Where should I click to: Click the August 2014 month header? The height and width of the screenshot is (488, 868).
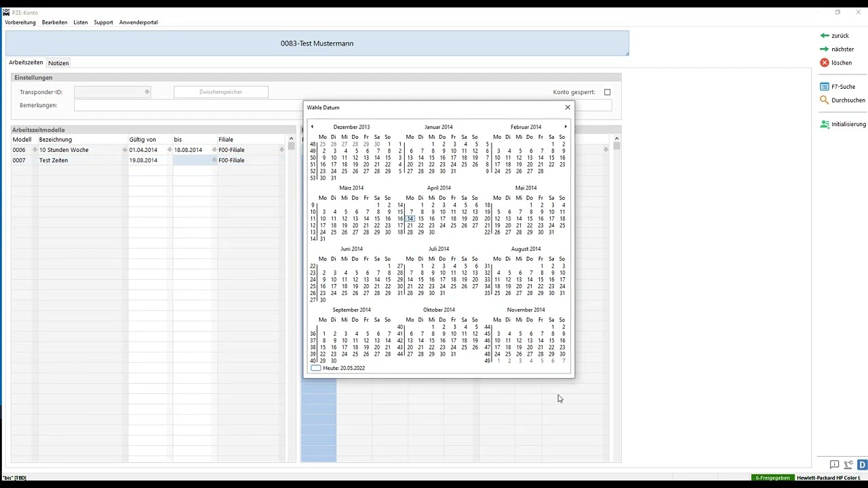pos(526,249)
